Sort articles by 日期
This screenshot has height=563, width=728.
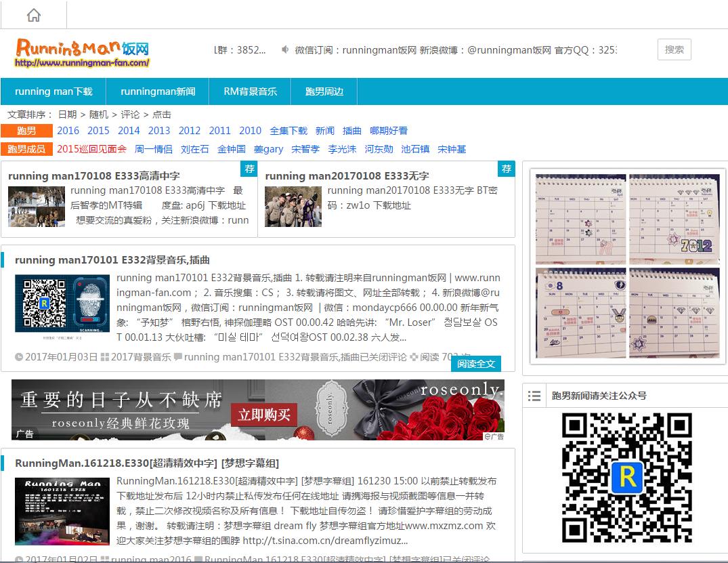(x=67, y=114)
